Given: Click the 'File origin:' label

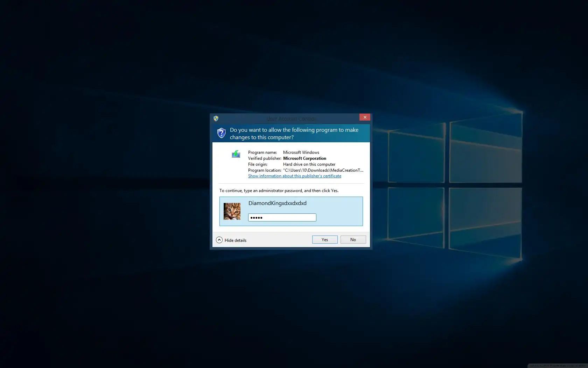Looking at the screenshot, I should pyautogui.click(x=258, y=164).
